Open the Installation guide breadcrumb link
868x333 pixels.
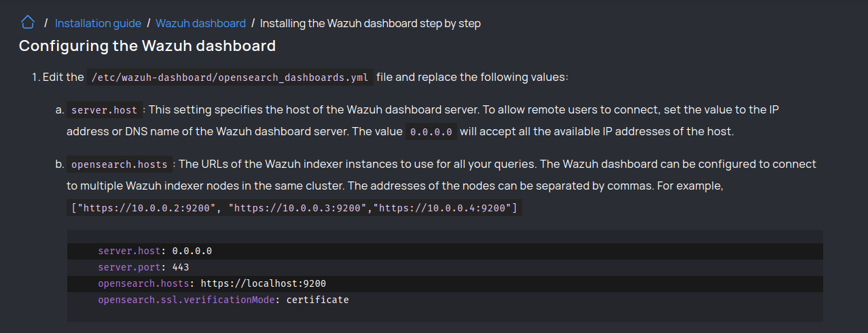(x=98, y=23)
